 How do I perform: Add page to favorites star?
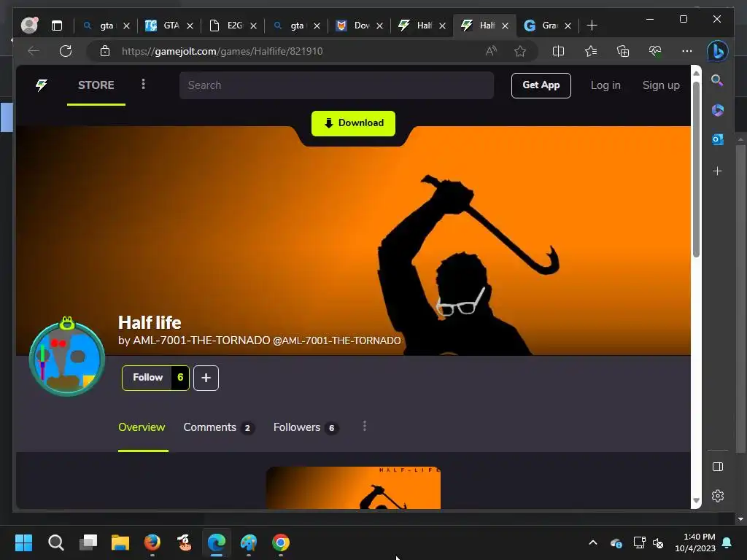[519, 51]
